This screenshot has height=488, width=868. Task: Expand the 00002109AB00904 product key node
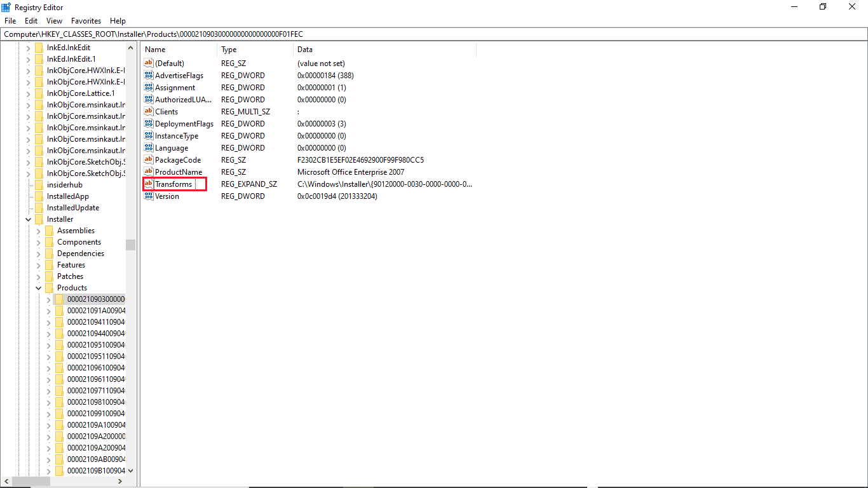point(48,459)
